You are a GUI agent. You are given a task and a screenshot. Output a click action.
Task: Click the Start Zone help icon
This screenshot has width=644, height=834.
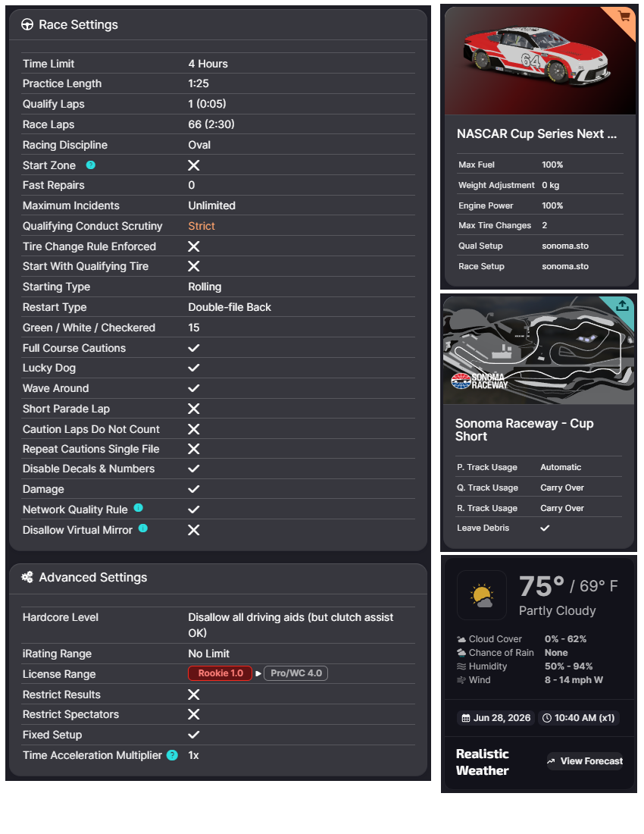tap(91, 165)
